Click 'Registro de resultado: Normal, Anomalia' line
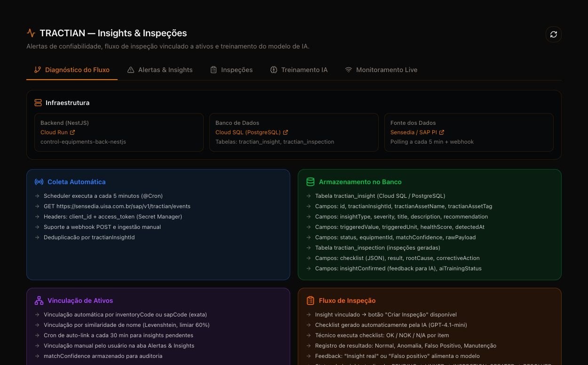This screenshot has width=588, height=365. (x=405, y=346)
